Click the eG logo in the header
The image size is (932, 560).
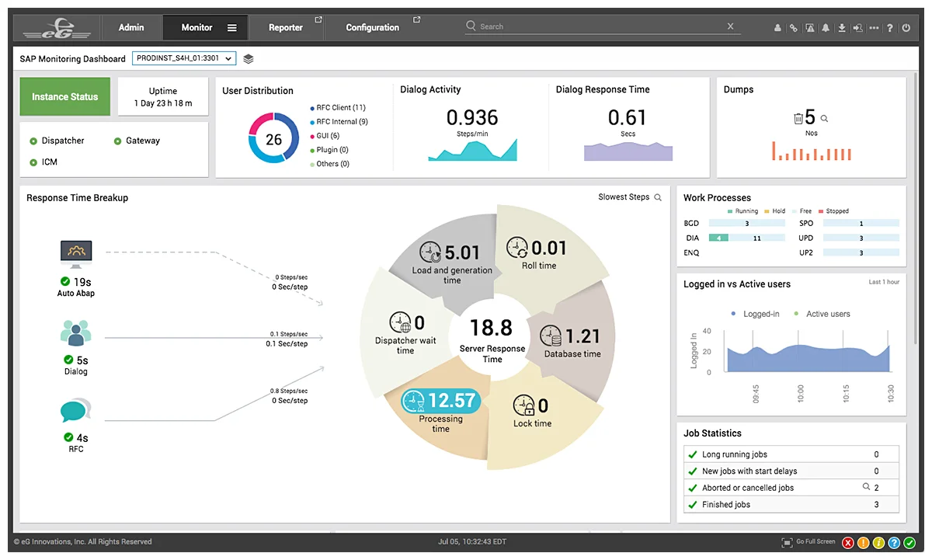(x=56, y=28)
